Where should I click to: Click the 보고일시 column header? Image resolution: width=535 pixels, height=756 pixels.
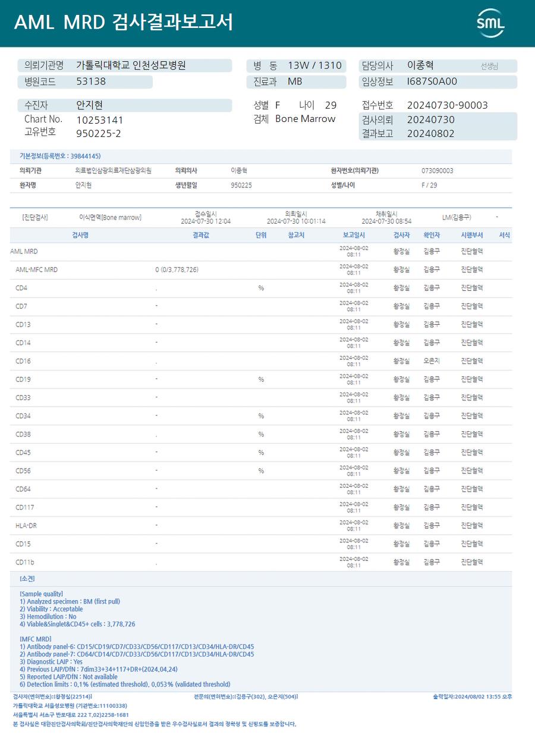(x=354, y=236)
